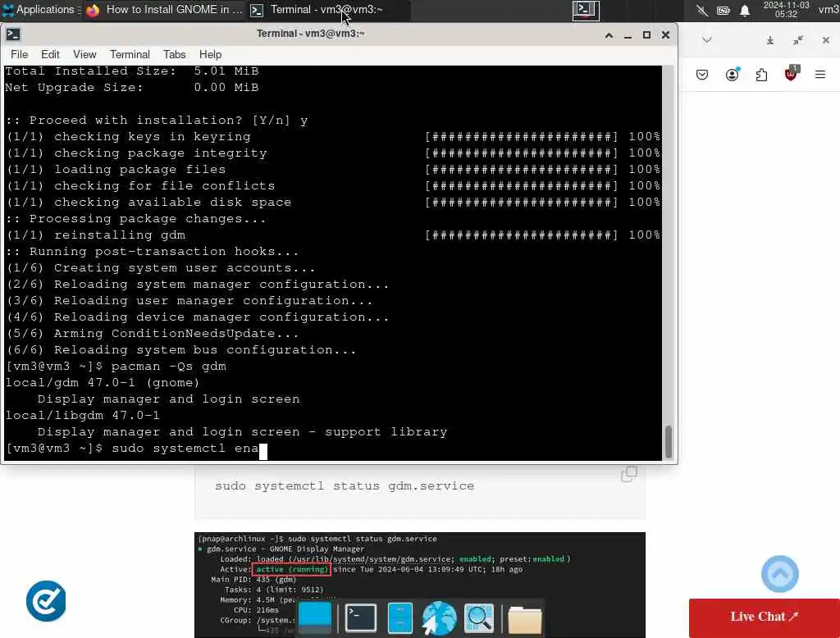Click the 'Arming ConditionNeedsUpdate...' line
This screenshot has height=638, width=840.
[x=152, y=334]
